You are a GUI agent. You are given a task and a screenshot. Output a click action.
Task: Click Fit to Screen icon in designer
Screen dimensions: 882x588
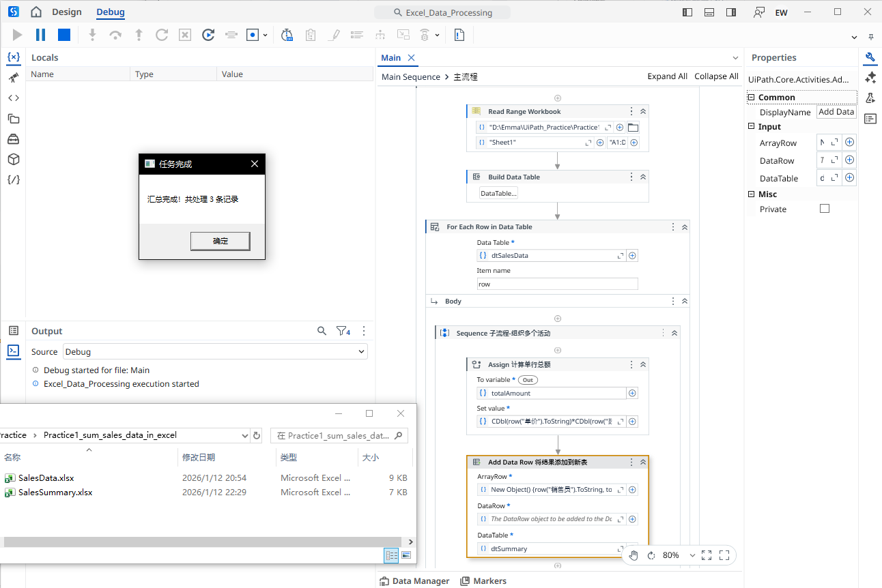[x=707, y=555]
